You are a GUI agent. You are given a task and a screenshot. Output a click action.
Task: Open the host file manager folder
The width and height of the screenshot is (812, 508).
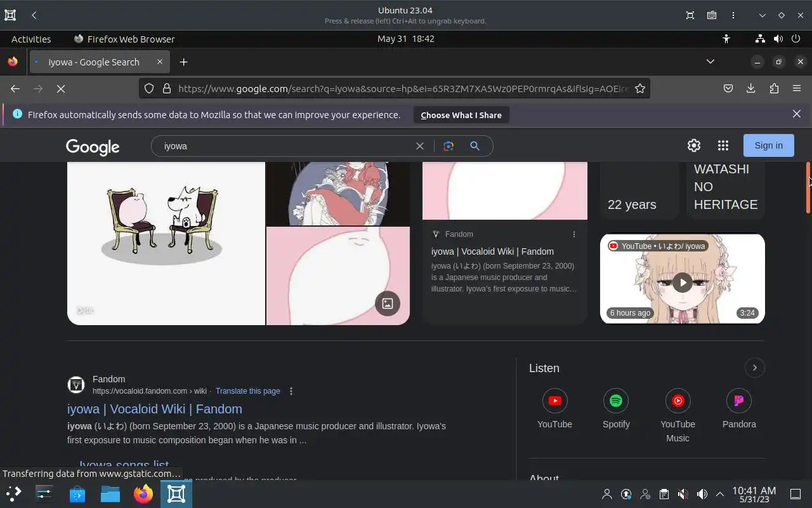coord(110,493)
